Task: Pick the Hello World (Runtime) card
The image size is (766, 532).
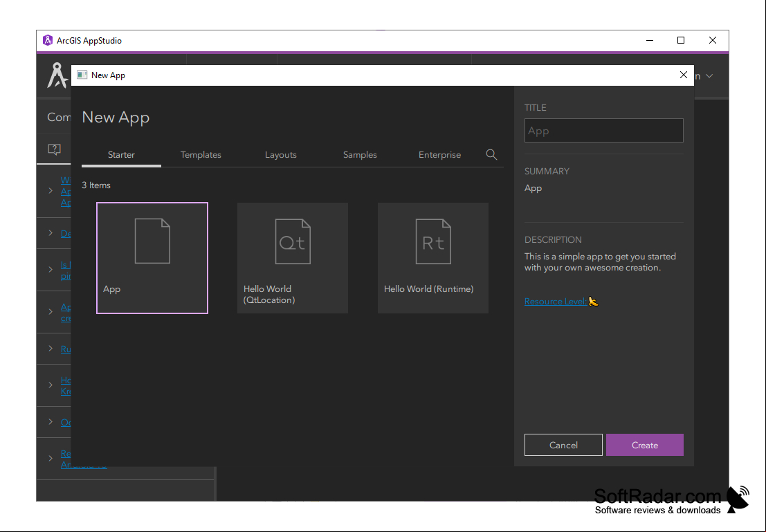Action: tap(433, 258)
